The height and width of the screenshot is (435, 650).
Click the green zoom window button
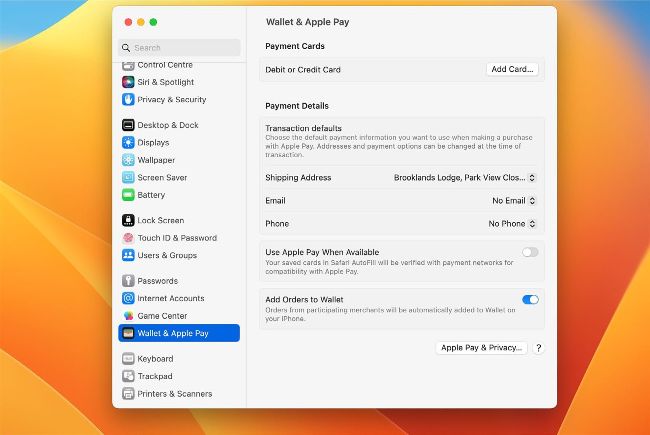tap(153, 22)
